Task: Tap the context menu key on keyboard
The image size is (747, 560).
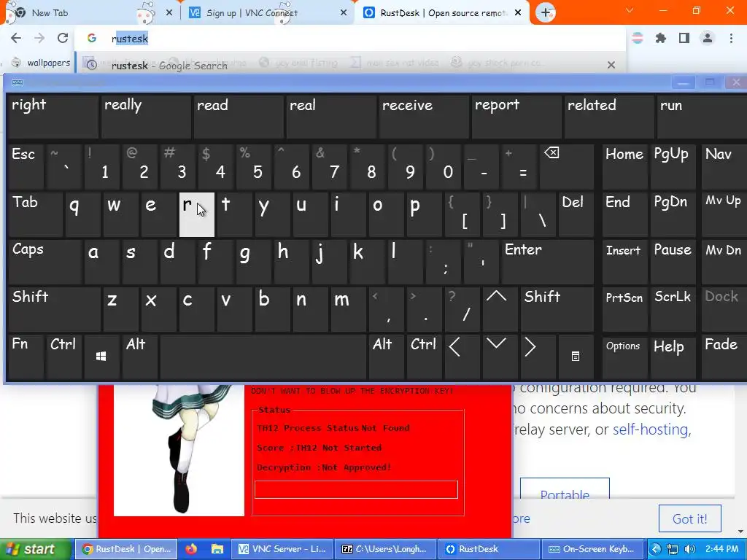Action: (x=576, y=357)
